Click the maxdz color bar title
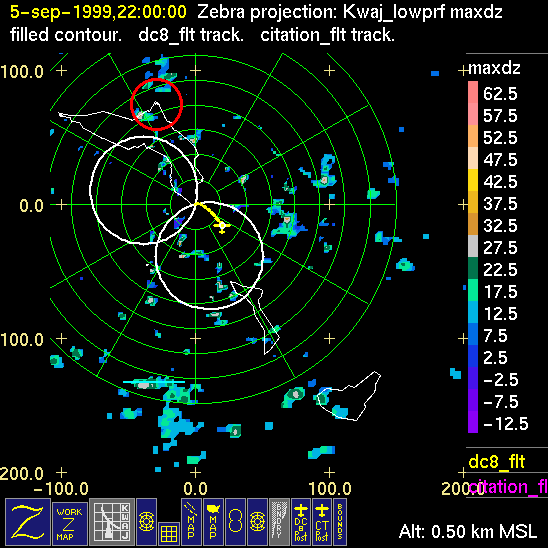The image size is (548, 548). [494, 68]
